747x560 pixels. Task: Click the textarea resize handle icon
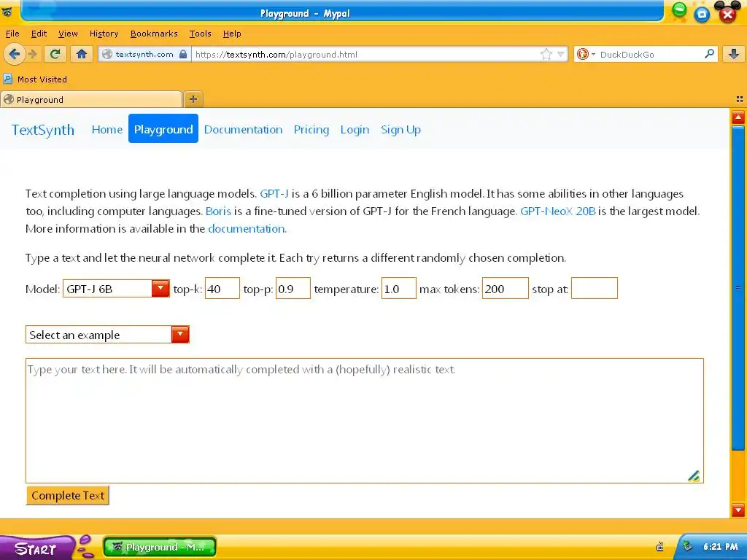[694, 475]
